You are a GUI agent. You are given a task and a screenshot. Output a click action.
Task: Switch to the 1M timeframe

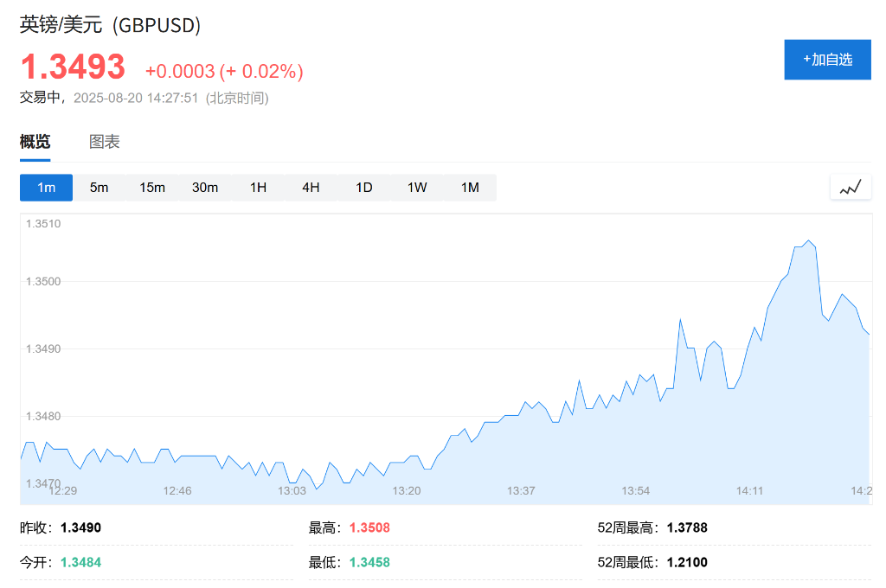click(x=470, y=188)
